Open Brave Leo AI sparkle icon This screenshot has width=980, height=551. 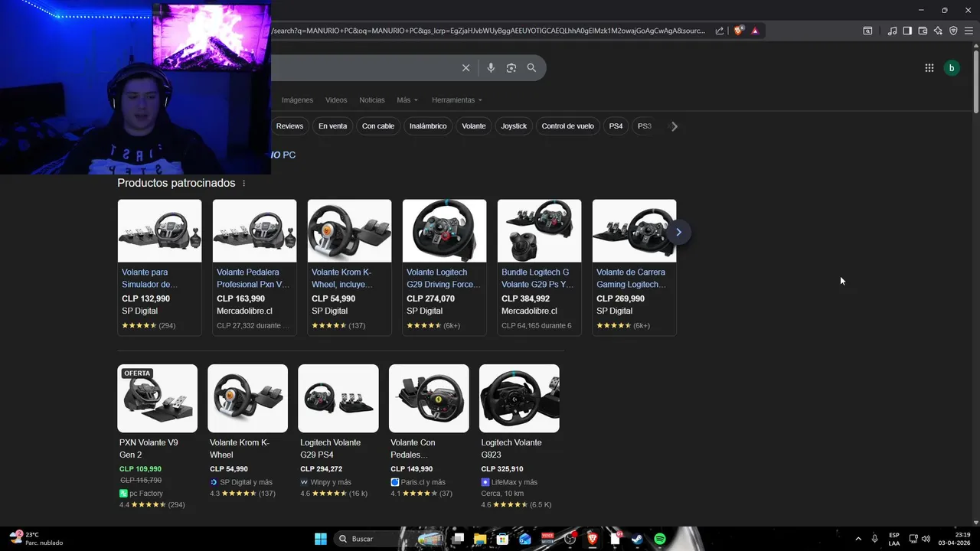point(938,31)
